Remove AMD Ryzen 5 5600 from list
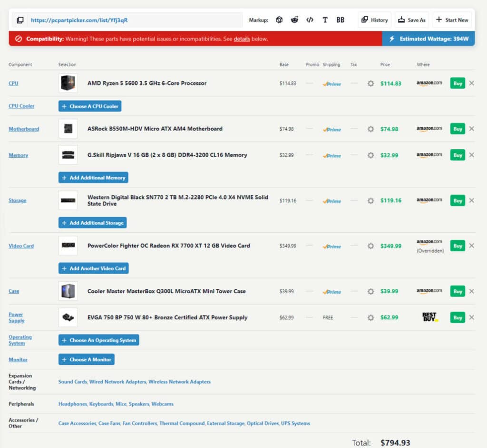This screenshot has height=448, width=487. pyautogui.click(x=471, y=83)
